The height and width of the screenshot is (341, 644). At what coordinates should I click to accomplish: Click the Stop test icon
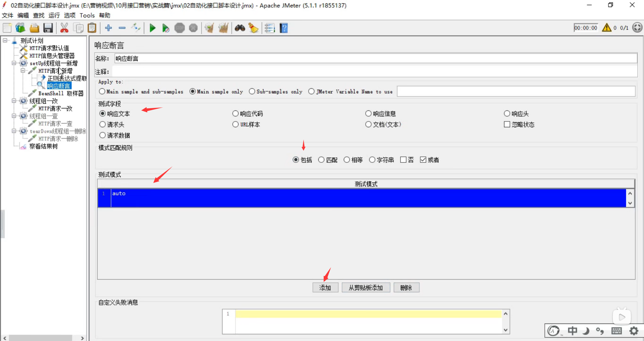click(x=179, y=28)
